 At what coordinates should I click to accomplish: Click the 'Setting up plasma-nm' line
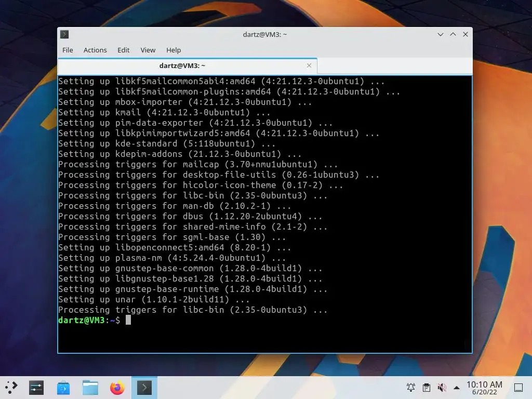coord(172,258)
